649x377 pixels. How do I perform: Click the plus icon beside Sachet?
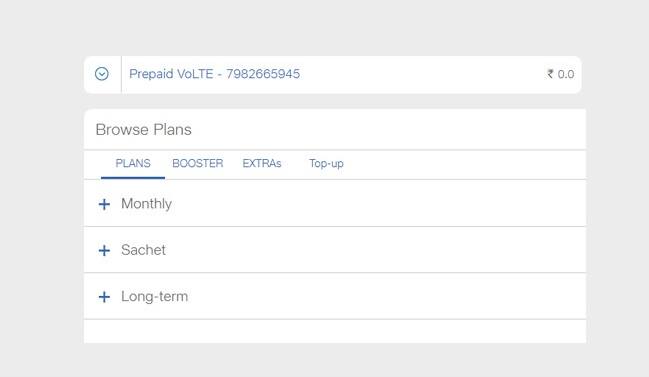pyautogui.click(x=104, y=250)
